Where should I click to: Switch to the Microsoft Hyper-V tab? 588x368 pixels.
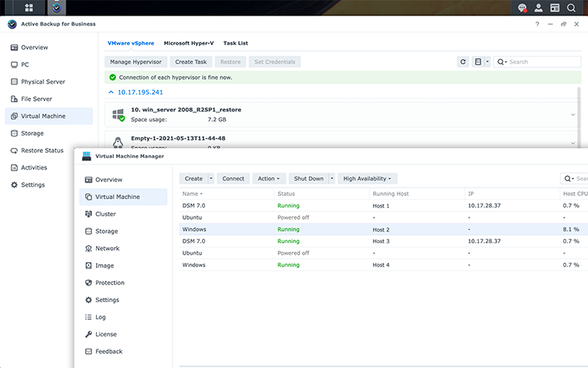tap(189, 43)
